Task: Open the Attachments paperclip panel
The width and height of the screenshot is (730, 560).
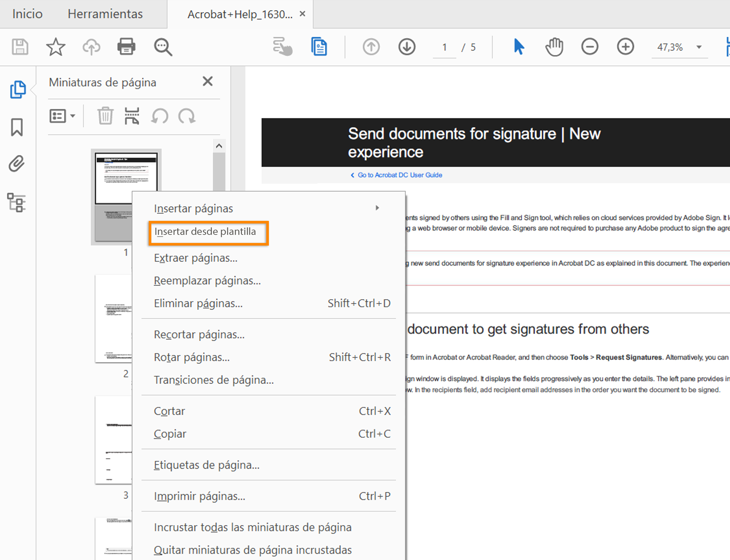Action: (17, 164)
